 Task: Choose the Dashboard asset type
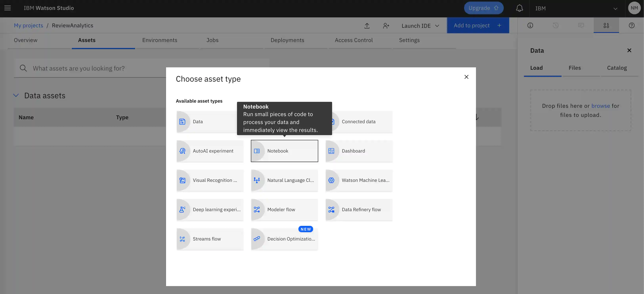(x=359, y=151)
